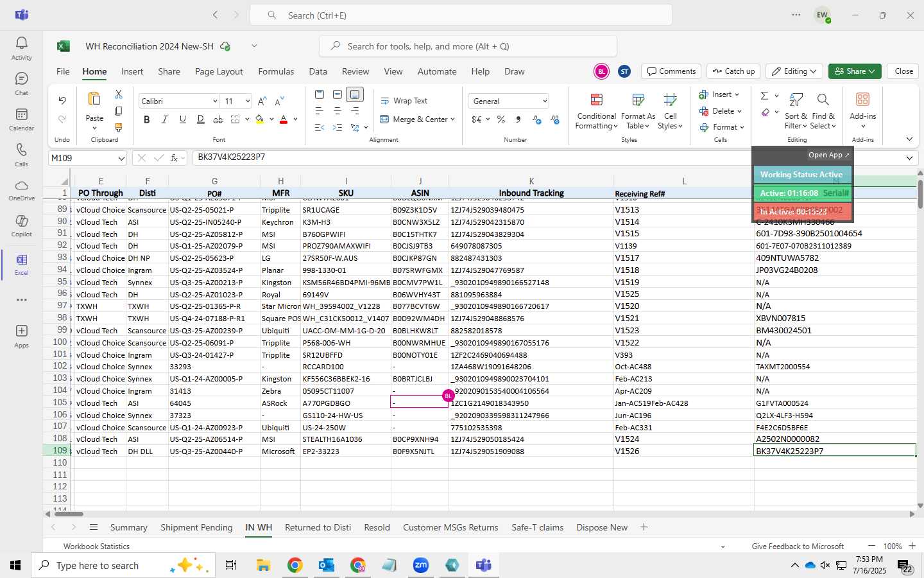
Task: Open the Insert ribbon tab
Action: pos(132,71)
